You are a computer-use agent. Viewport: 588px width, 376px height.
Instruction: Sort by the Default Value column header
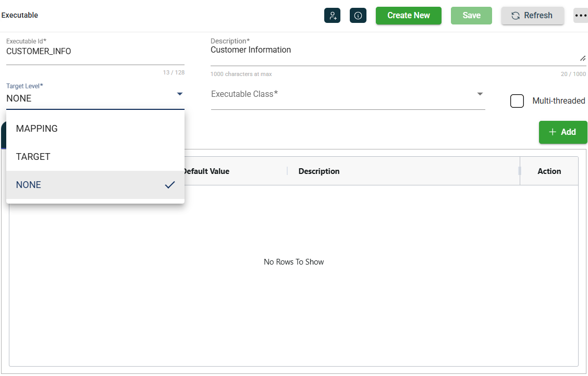206,171
